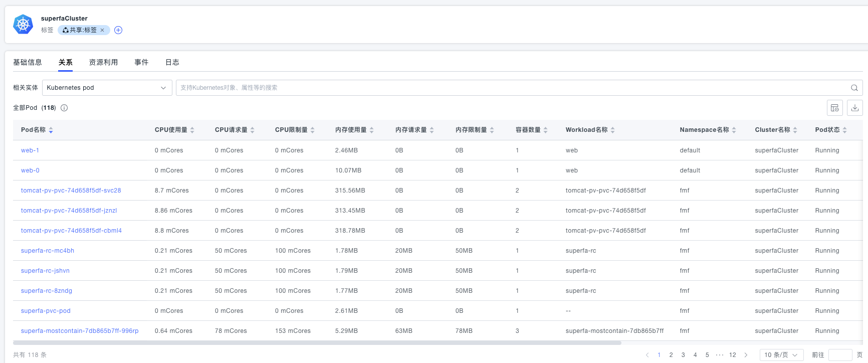Sort by Pod名称 column
The image size is (868, 363).
[51, 130]
